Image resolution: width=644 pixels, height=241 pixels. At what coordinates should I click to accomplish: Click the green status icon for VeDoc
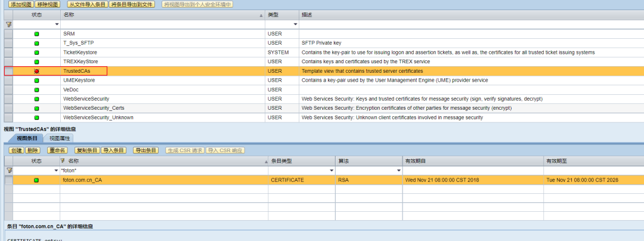pyautogui.click(x=36, y=90)
